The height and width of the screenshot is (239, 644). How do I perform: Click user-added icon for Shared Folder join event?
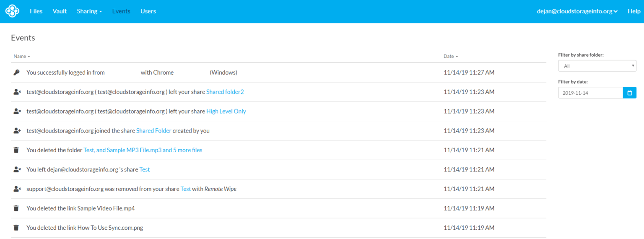click(17, 131)
